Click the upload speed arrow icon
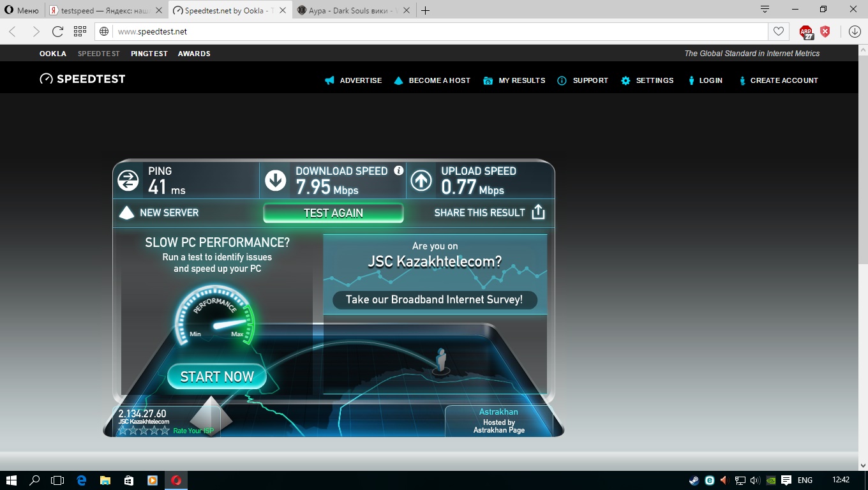 (x=421, y=181)
